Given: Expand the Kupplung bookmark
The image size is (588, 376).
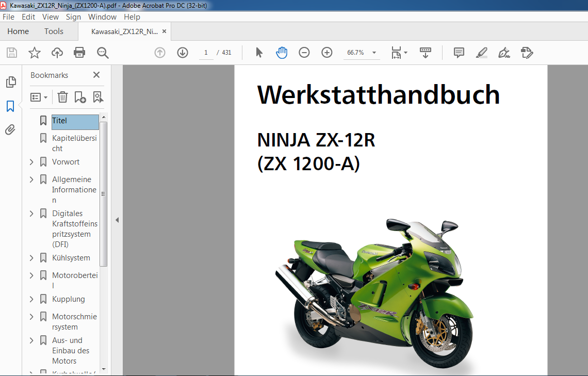Looking at the screenshot, I should tap(31, 299).
